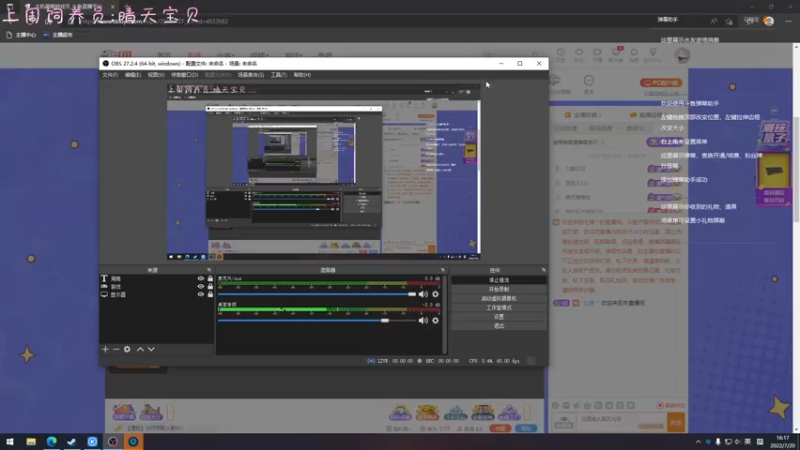Screen dimensions: 800x450
Task: Hide the game capture source via eye icon
Action: 201,286
